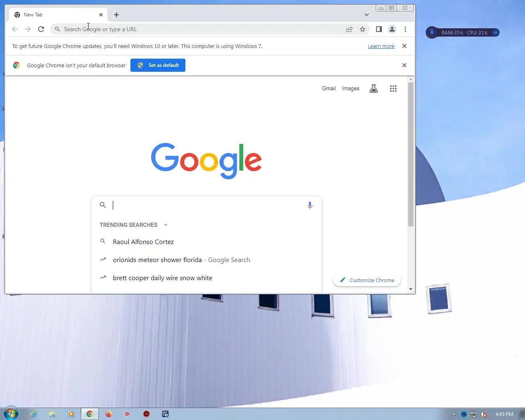The width and height of the screenshot is (525, 420).
Task: Click the share page icon in address bar
Action: point(349,29)
